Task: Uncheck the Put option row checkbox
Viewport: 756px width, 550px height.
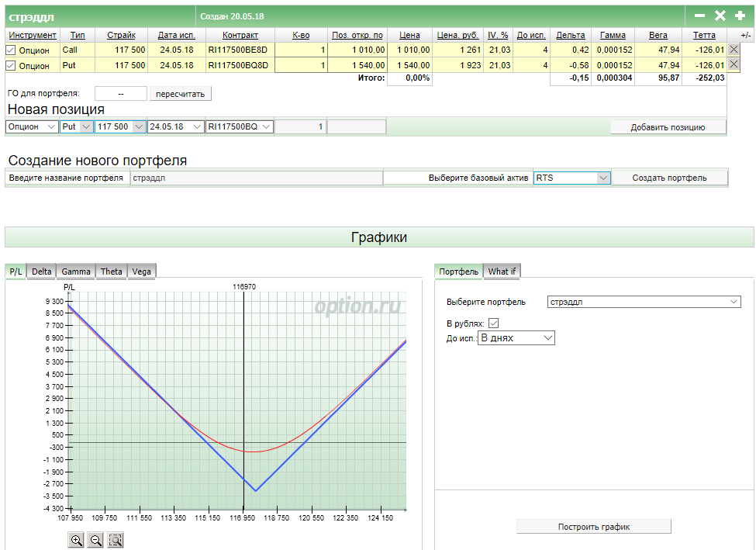Action: click(11, 66)
